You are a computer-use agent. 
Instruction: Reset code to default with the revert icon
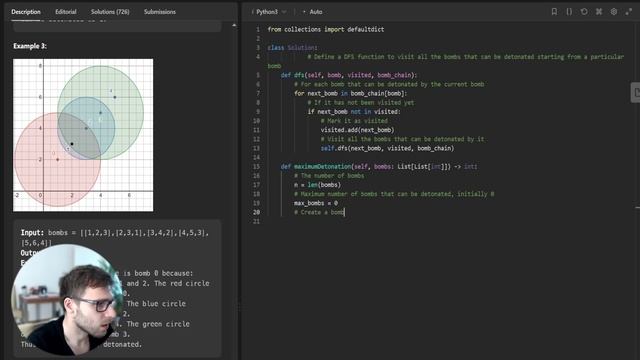point(584,12)
